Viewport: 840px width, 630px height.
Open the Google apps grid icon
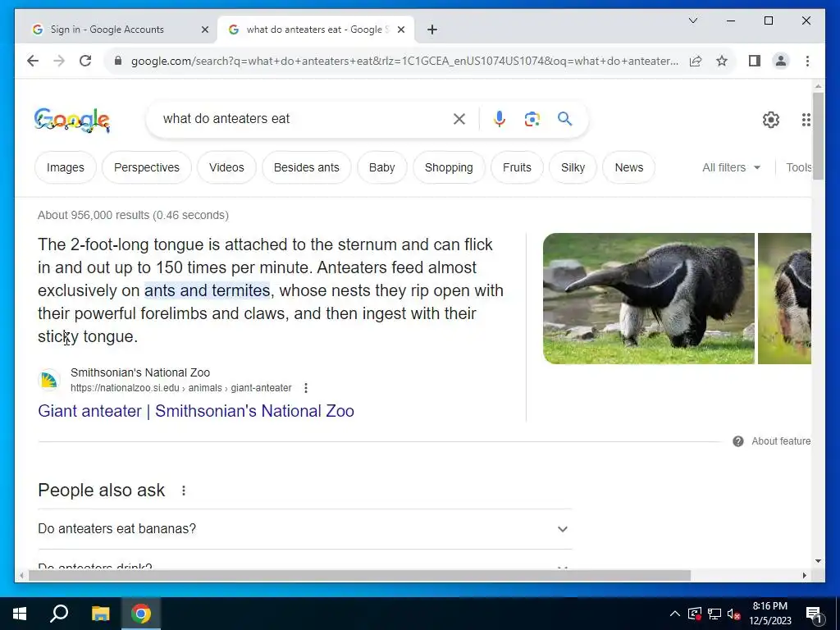click(806, 120)
